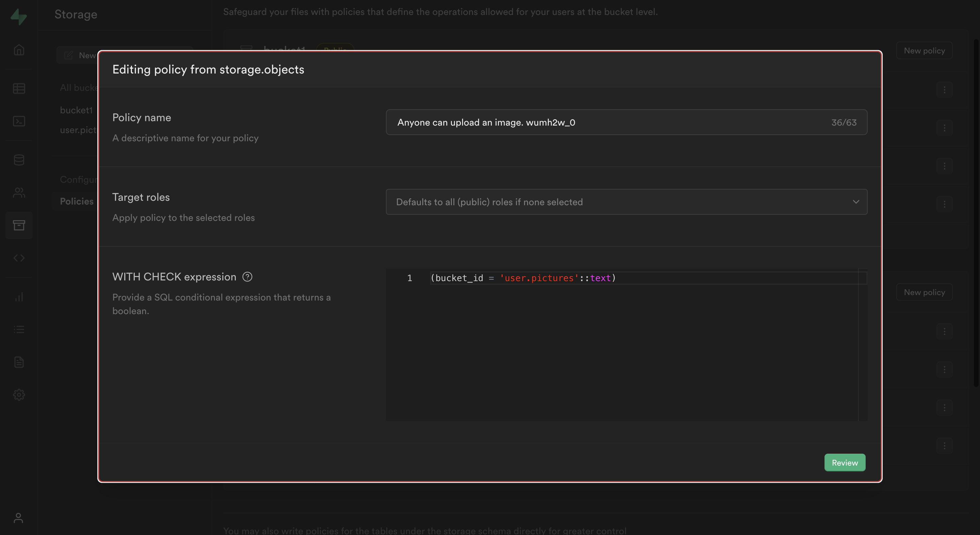This screenshot has width=980, height=535.
Task: Open the SQL Editor terminal icon
Action: (x=19, y=121)
